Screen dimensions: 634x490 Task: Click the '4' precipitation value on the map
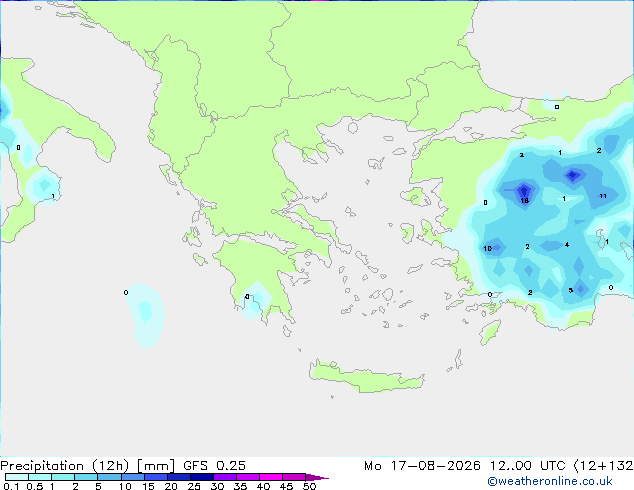tap(567, 245)
